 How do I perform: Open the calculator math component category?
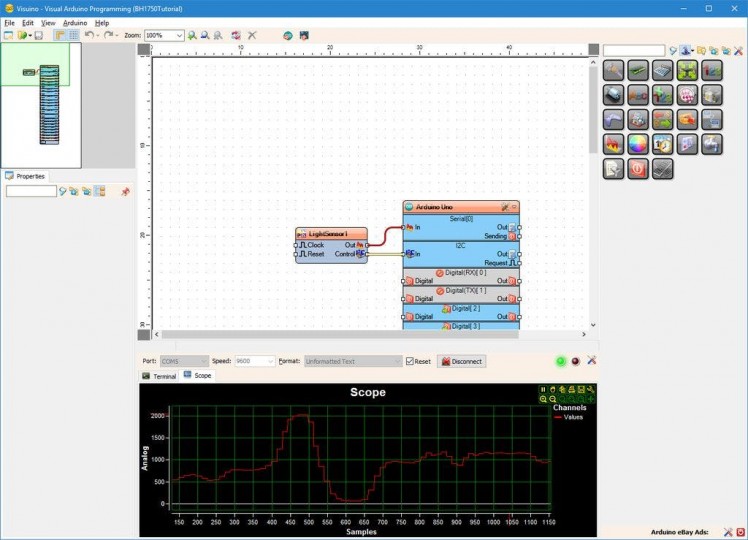coord(663,70)
